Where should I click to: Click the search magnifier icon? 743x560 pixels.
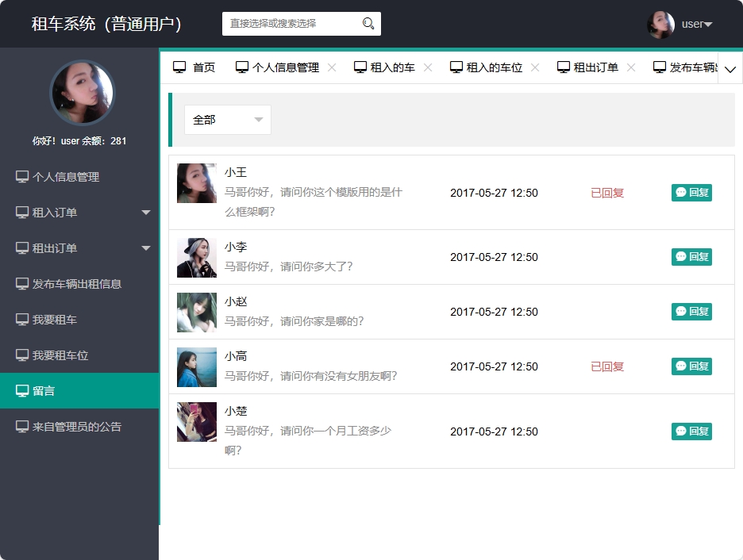coord(368,24)
